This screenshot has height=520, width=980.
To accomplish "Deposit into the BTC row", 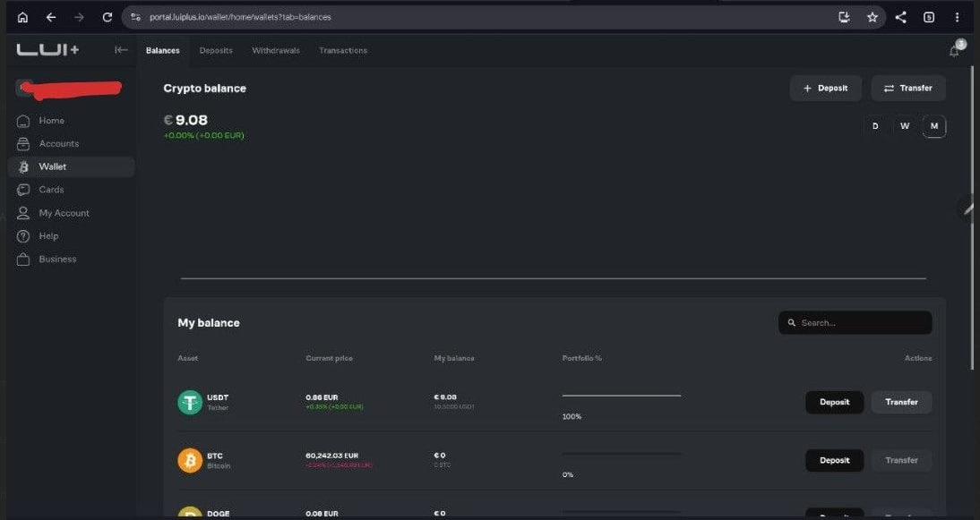I will [834, 461].
